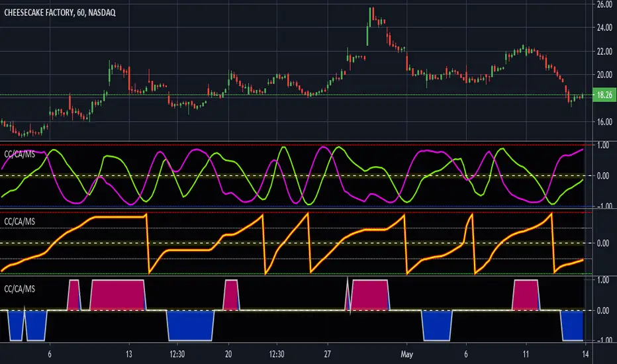Click the 11 date label on time axis
This screenshot has width=617, height=364.
pos(526,354)
